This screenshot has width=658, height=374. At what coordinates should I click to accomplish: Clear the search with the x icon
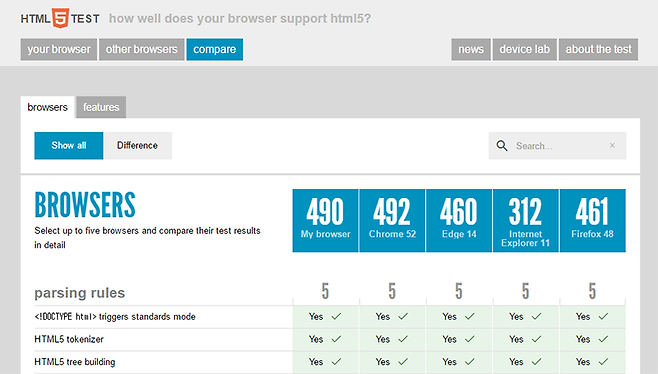pyautogui.click(x=612, y=145)
